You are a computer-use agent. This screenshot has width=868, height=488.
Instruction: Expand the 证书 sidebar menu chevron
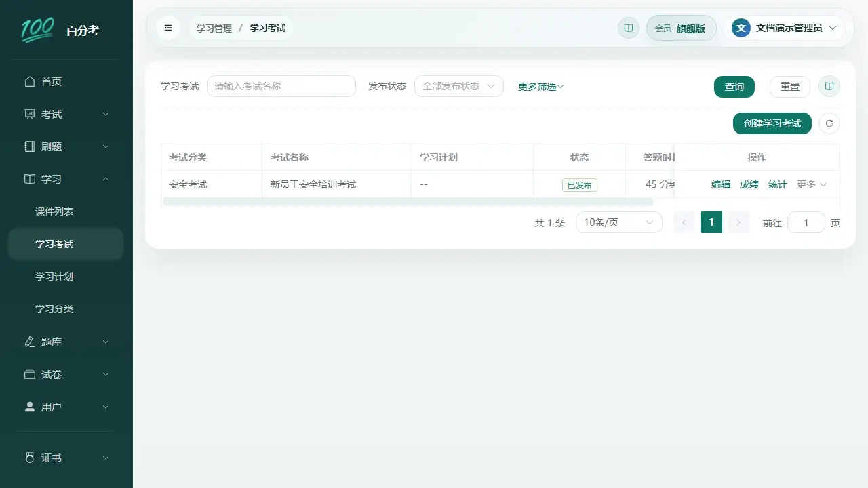(x=106, y=457)
